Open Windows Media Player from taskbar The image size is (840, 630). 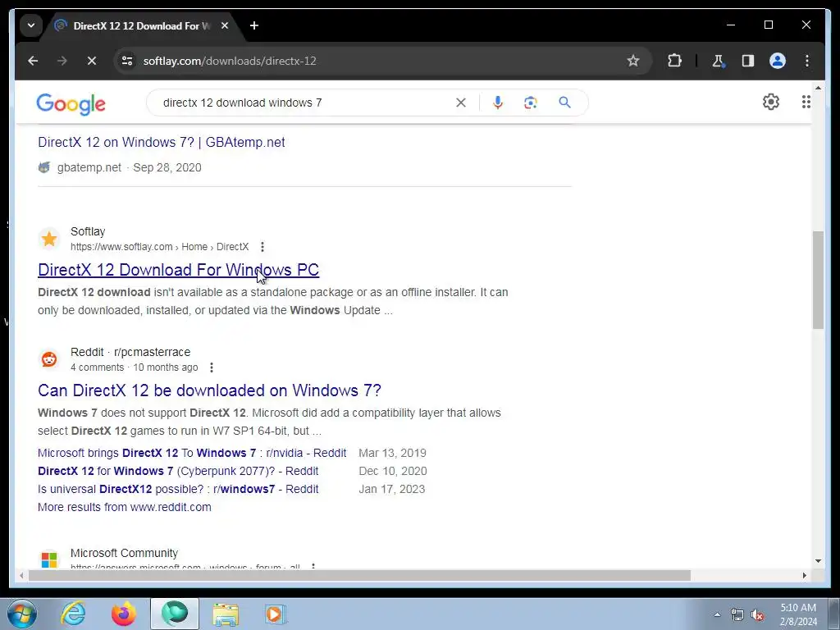coord(276,614)
